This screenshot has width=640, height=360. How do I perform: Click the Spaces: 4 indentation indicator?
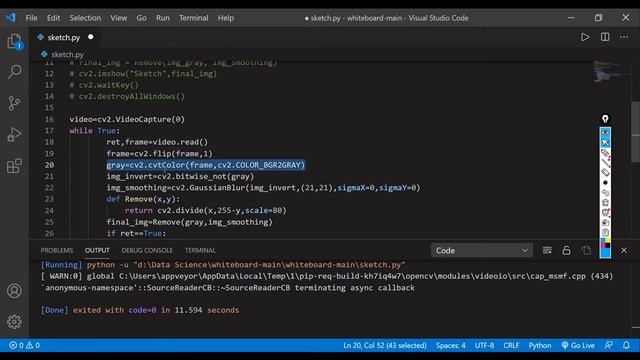[450, 345]
